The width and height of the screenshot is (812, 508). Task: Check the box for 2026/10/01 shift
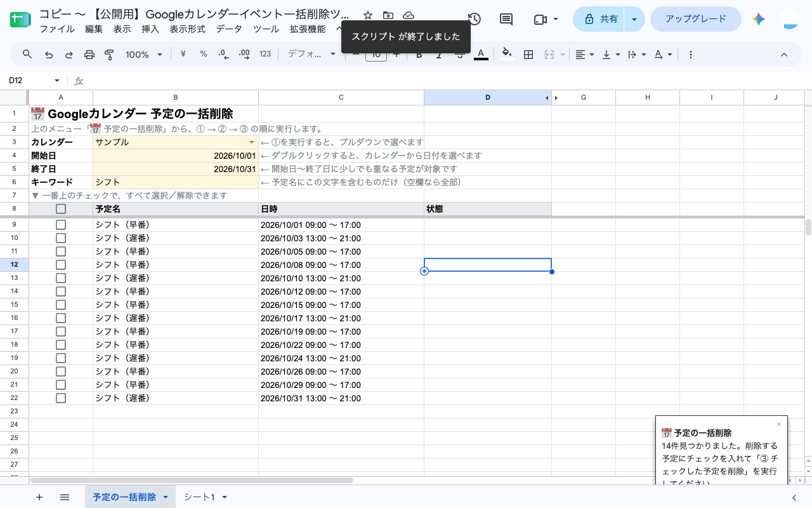(61, 225)
